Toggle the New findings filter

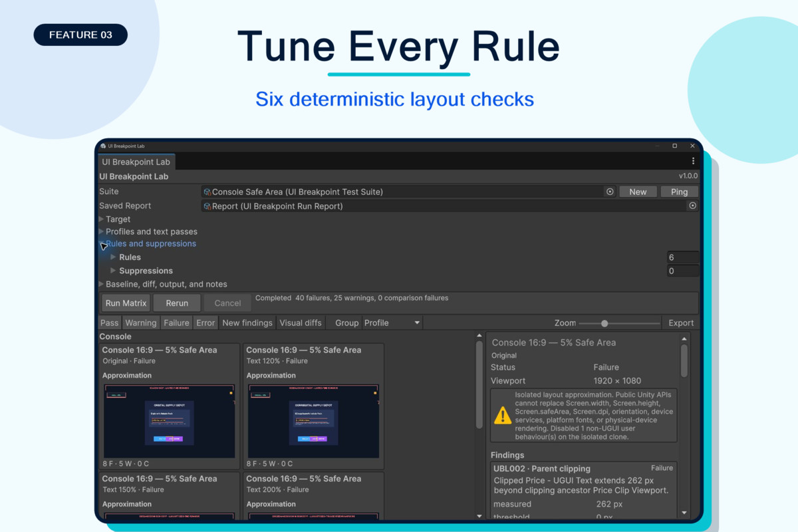point(247,323)
